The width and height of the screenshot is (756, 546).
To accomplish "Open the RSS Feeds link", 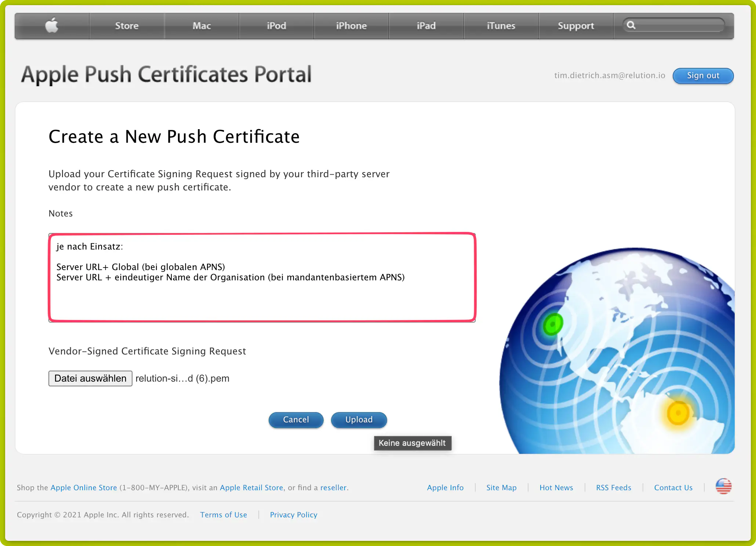I will coord(614,488).
